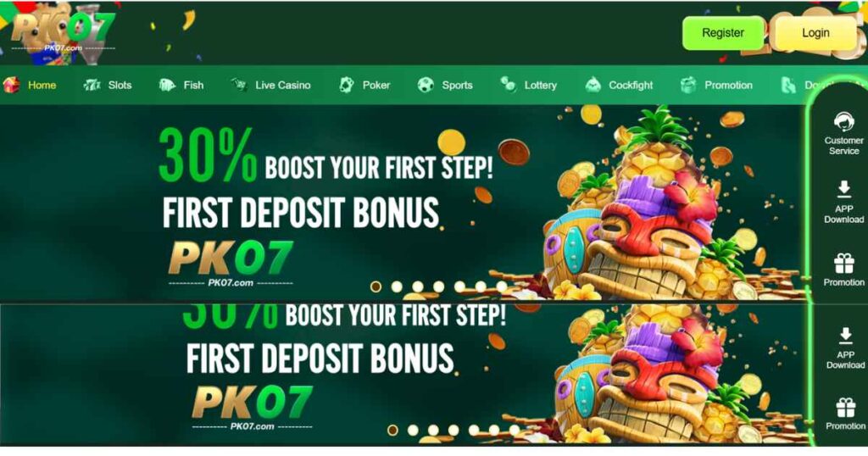Click the PK07 logo at top left
Screen dimensions: 868x456
tap(63, 31)
